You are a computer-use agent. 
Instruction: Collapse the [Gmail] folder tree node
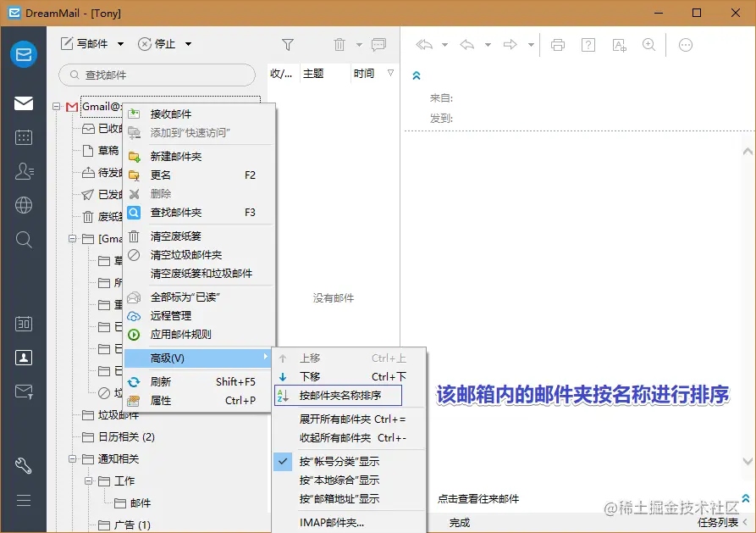tap(72, 238)
